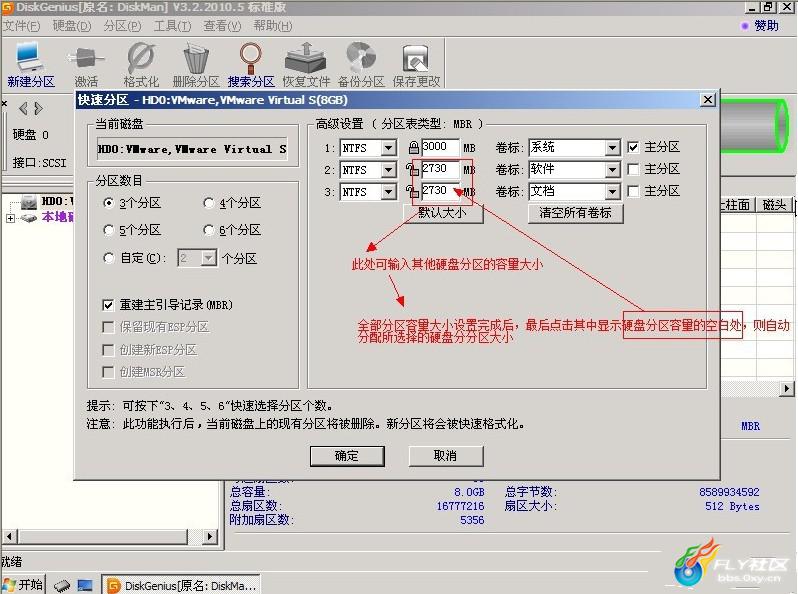798x594 pixels.
Task: Uncheck 主分区 for partition 1
Action: 633,147
